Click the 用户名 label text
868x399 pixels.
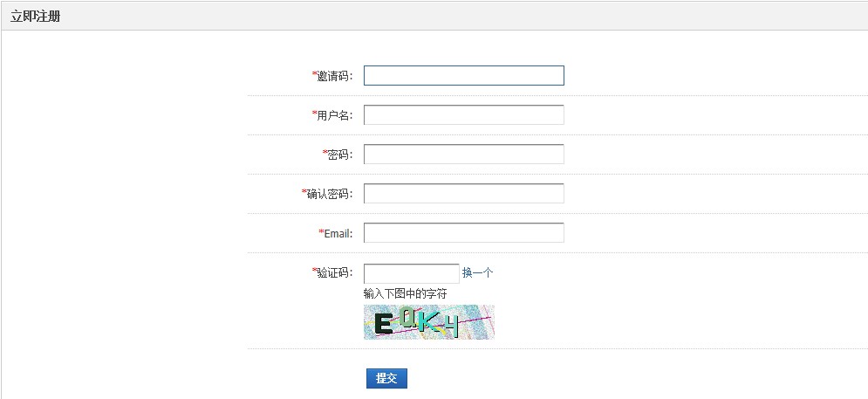(336, 115)
